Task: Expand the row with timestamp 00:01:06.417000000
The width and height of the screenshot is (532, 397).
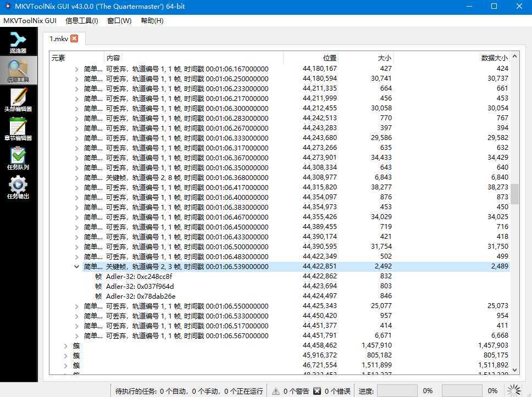Action: coord(77,187)
